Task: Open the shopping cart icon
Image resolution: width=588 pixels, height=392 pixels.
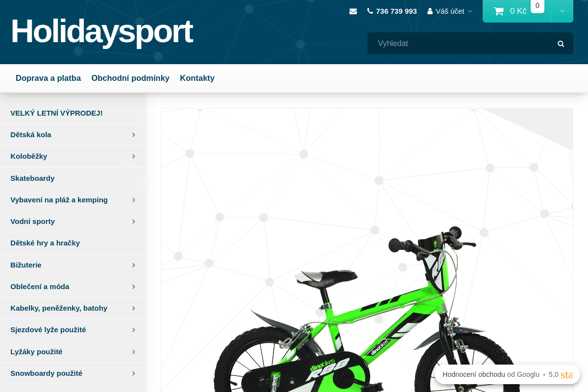Action: coord(499,11)
